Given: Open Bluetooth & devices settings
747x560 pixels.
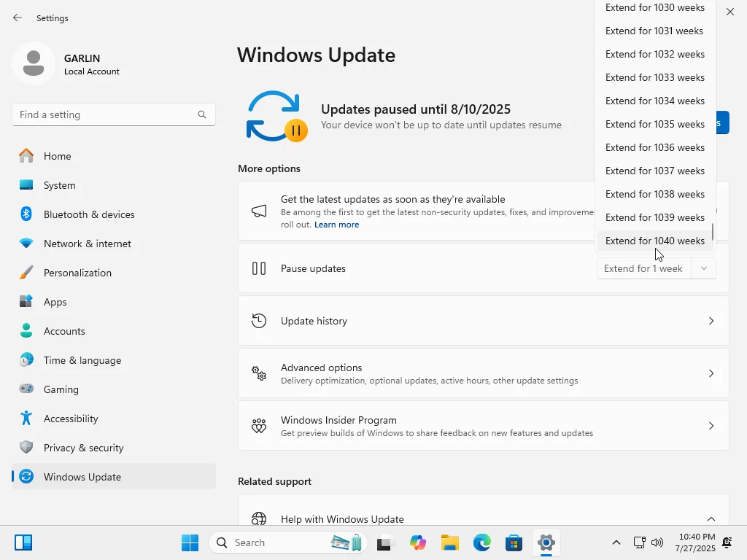Looking at the screenshot, I should [x=113, y=214].
